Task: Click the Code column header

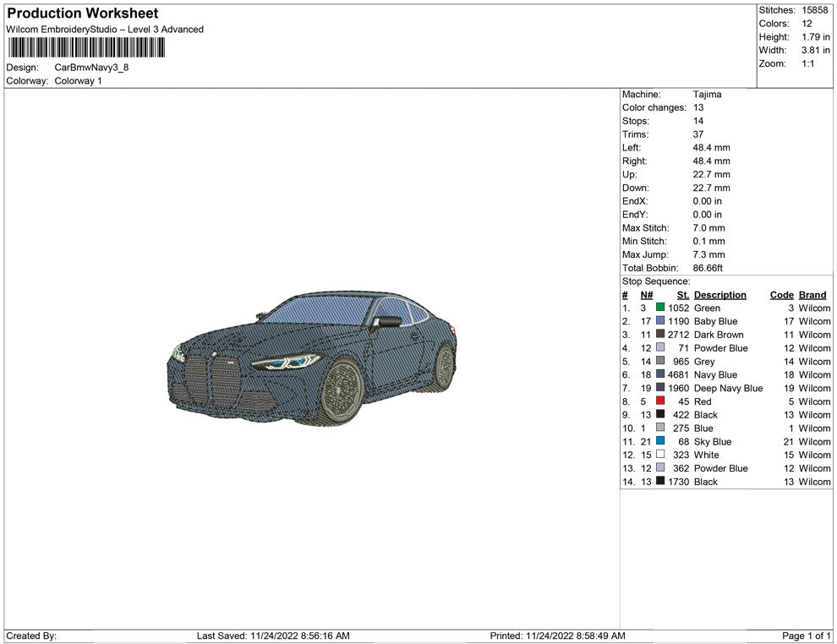Action: [x=781, y=295]
